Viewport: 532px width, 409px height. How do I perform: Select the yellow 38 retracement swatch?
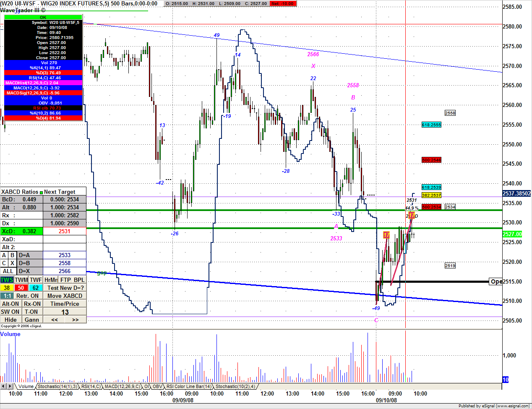tap(7, 288)
